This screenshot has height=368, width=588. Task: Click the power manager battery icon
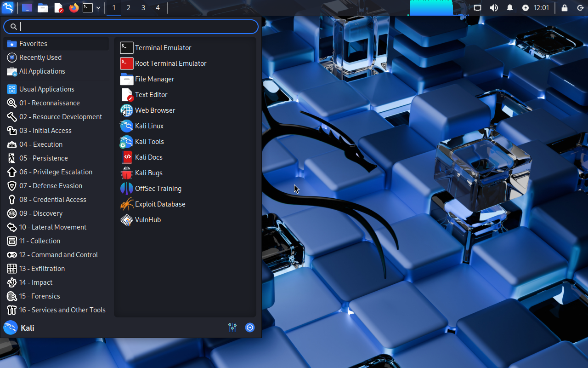[x=526, y=8]
